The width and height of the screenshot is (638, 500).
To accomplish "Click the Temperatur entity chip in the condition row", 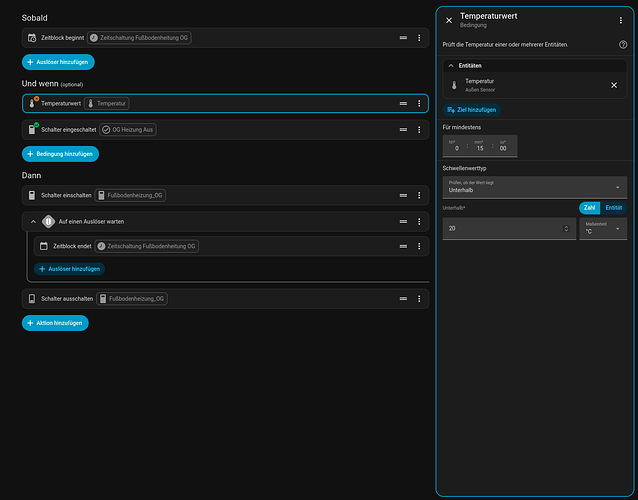I will tap(107, 104).
